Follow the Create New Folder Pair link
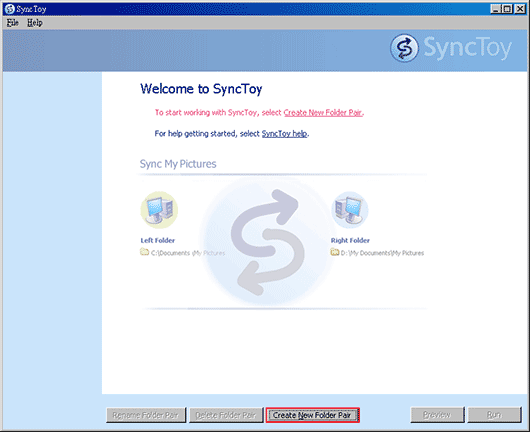The image size is (530, 432). pos(323,113)
